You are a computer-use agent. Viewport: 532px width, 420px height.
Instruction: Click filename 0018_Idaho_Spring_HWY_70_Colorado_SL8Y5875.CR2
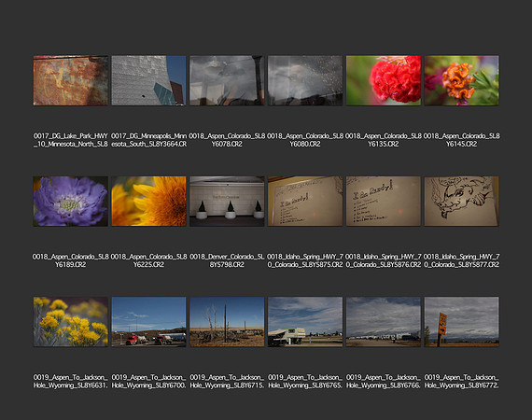point(305,260)
